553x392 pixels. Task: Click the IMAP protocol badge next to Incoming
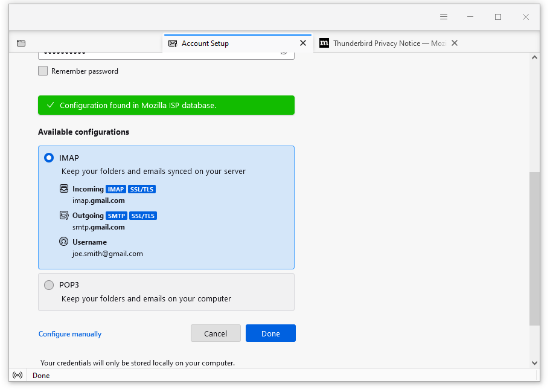point(115,188)
